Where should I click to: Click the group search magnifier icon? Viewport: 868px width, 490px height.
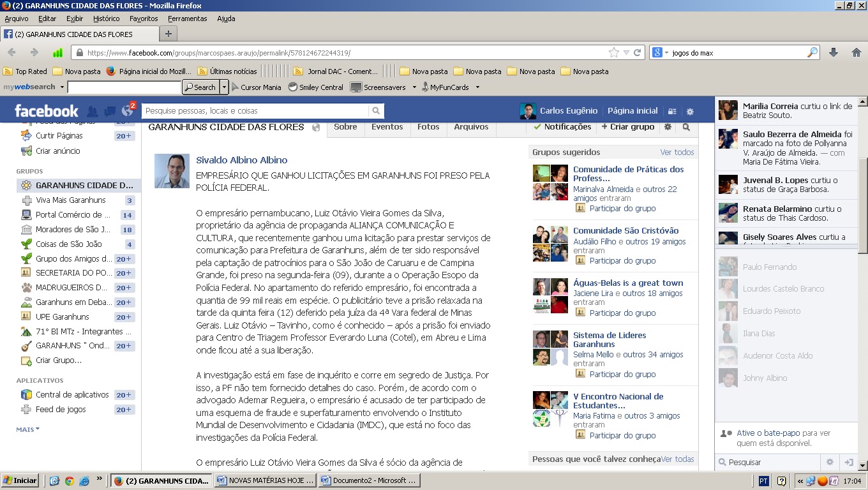[686, 127]
